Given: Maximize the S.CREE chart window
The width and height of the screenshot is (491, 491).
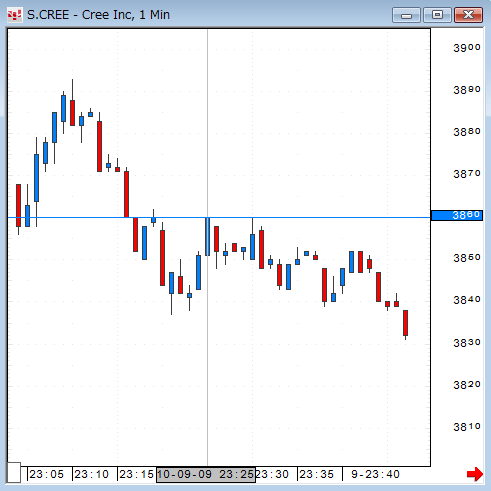Looking at the screenshot, I should (437, 15).
